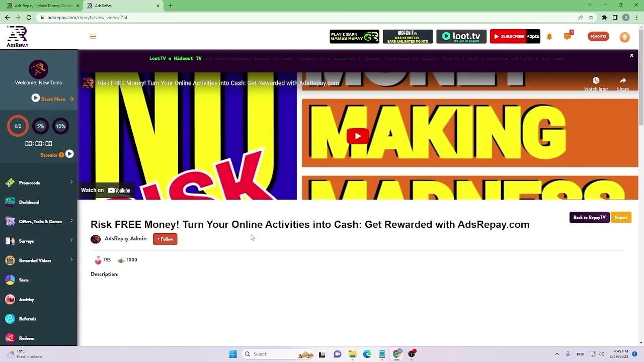Open Edge browser from taskbar
Screen dimensions: 644x362
[x=367, y=354]
